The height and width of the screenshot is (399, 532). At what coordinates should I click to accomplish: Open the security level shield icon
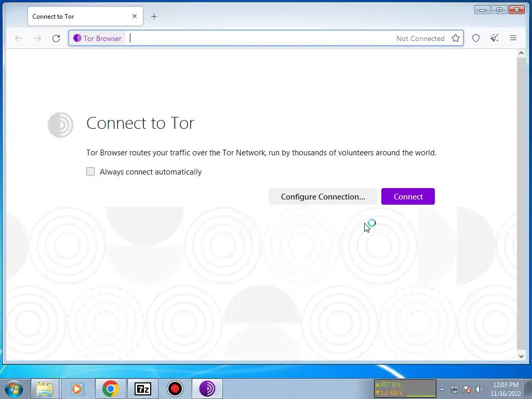coord(476,38)
